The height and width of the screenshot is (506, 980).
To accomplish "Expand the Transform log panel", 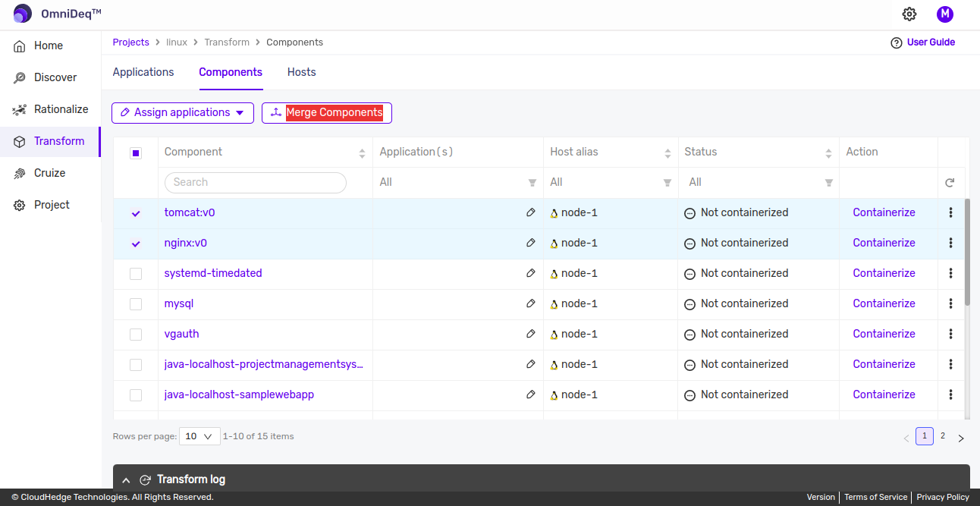I will click(x=126, y=479).
